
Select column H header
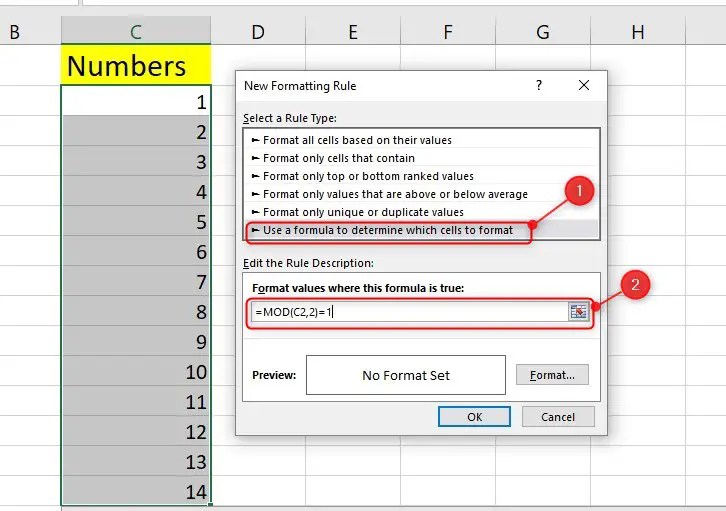(x=638, y=31)
